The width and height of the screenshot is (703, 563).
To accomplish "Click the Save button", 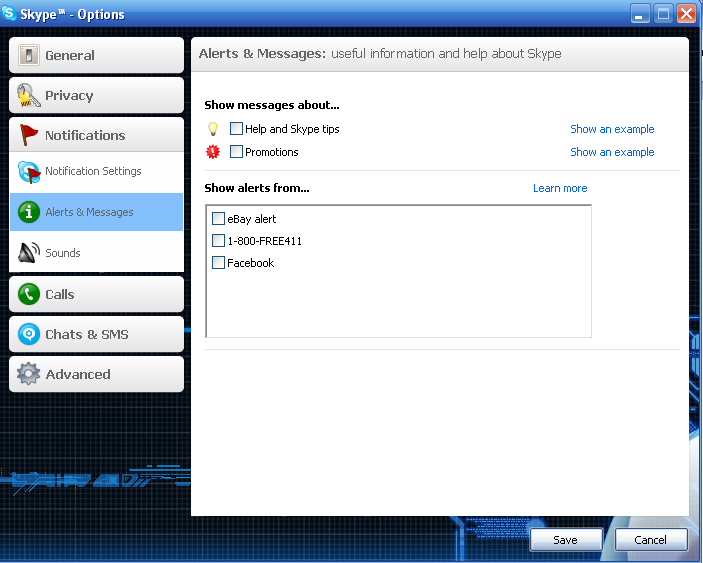I will [566, 540].
